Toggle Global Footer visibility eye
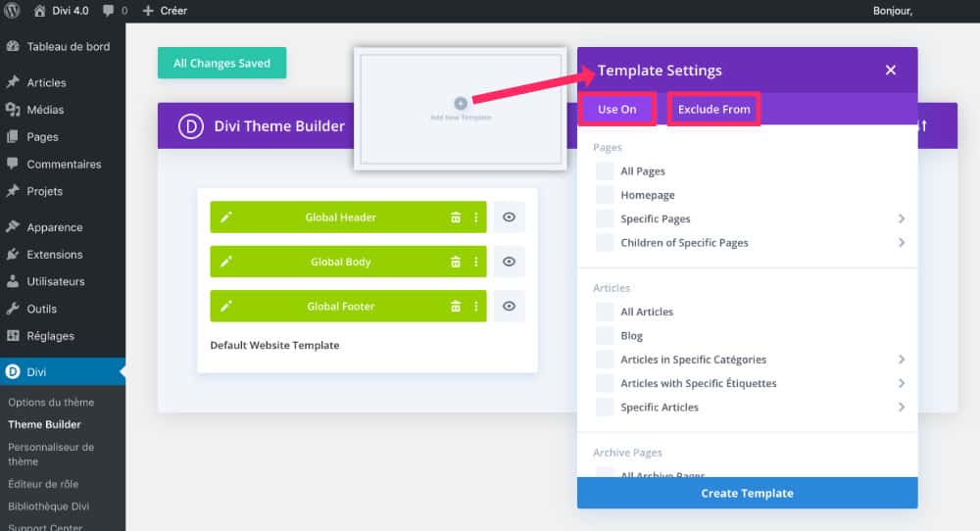The image size is (980, 531). [x=509, y=306]
